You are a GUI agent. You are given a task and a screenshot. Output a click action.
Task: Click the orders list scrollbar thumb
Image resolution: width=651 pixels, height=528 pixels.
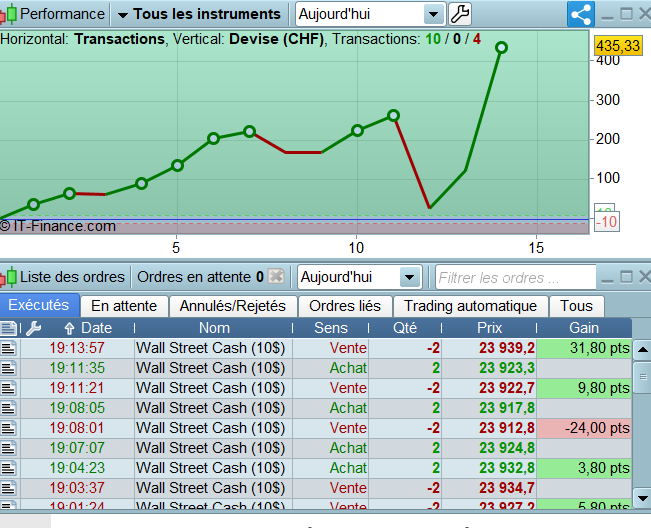tap(642, 377)
